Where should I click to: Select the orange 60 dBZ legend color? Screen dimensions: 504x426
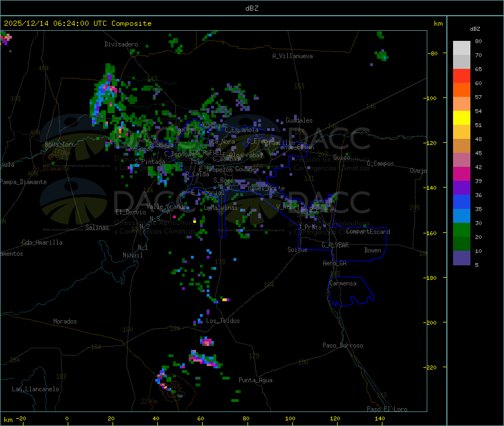point(461,90)
